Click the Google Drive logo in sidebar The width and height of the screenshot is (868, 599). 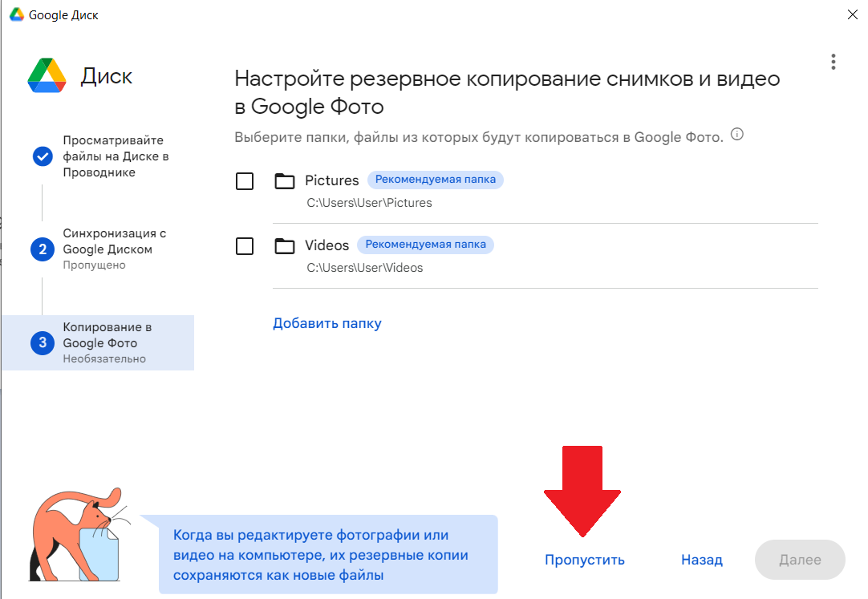[x=46, y=76]
